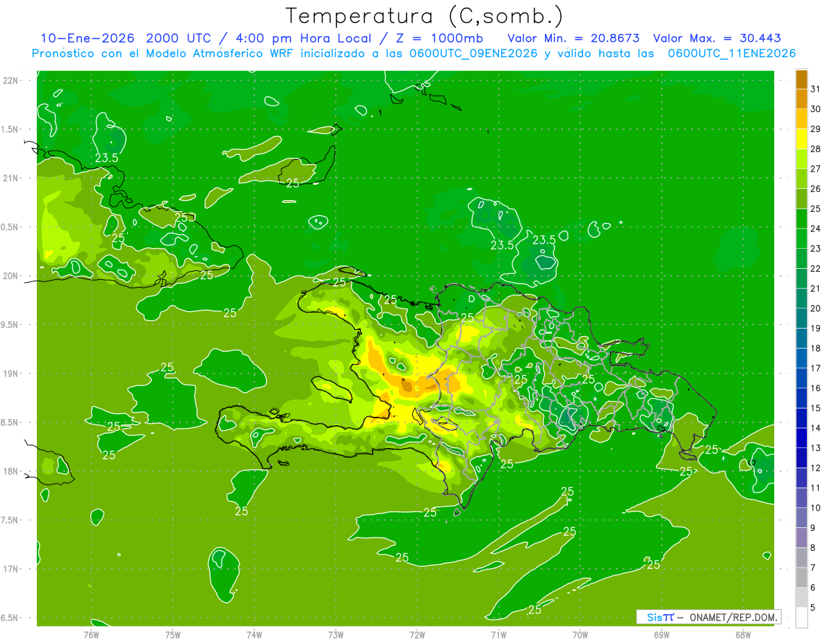Click the "69W" longitude axis label

(x=661, y=634)
